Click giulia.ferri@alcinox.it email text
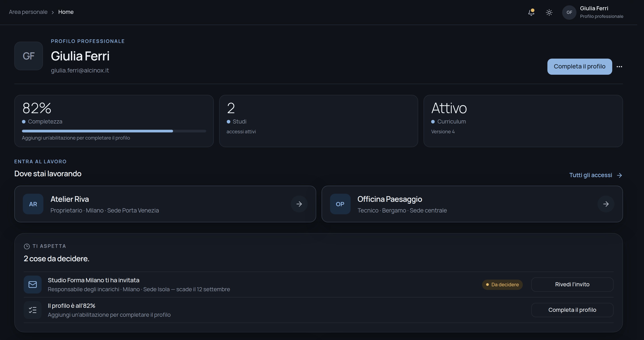The image size is (644, 340). point(80,70)
